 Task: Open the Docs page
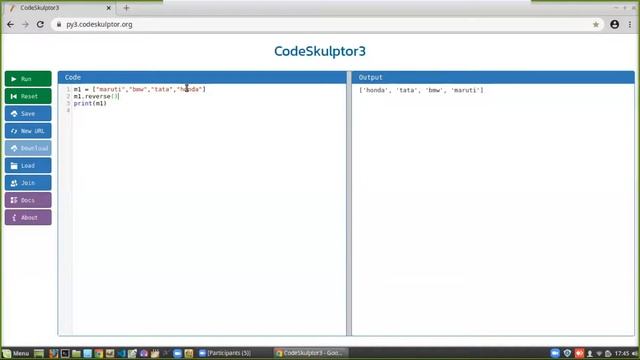[x=28, y=200]
